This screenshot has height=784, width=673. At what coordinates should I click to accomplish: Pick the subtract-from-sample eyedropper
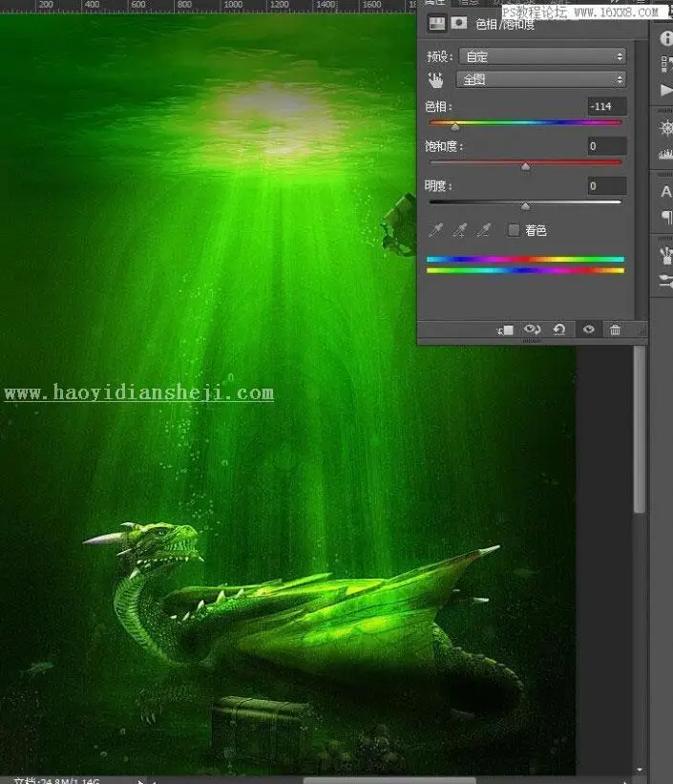click(x=483, y=230)
